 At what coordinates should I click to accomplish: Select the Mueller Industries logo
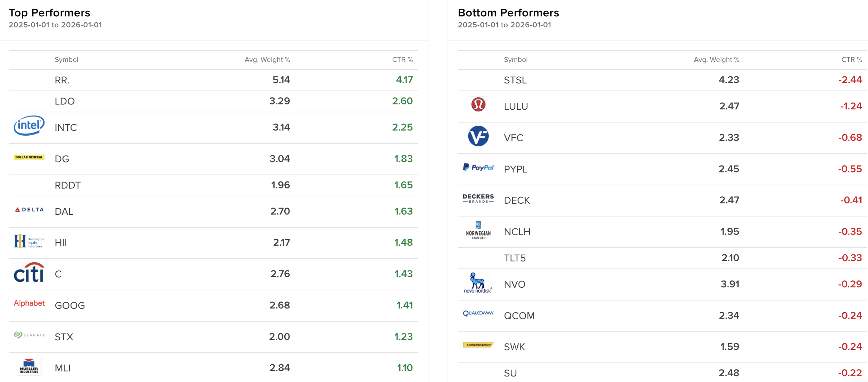pyautogui.click(x=29, y=366)
